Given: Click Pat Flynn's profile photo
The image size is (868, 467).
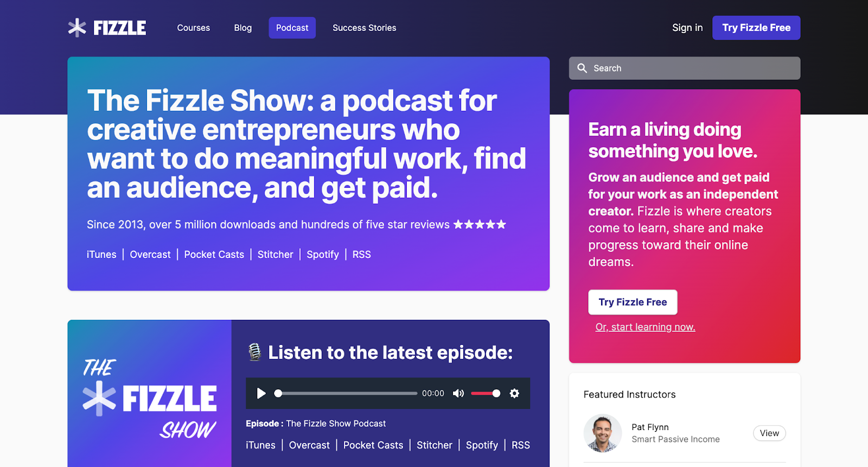Looking at the screenshot, I should [603, 433].
